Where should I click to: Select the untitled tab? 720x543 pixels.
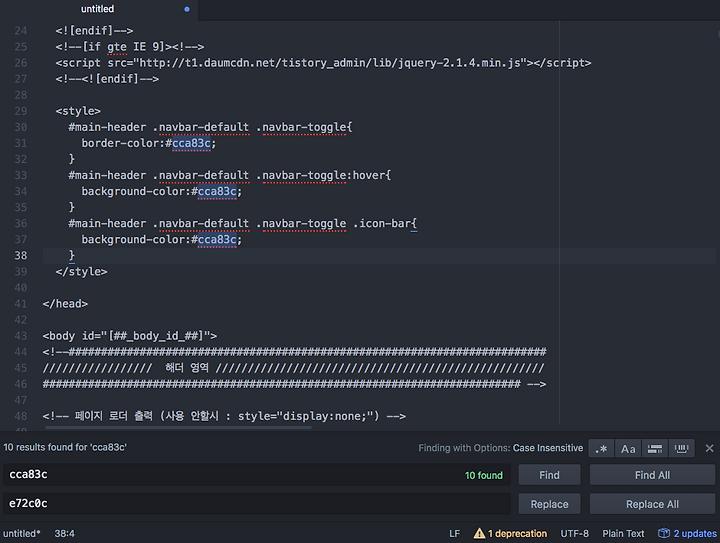coord(97,9)
